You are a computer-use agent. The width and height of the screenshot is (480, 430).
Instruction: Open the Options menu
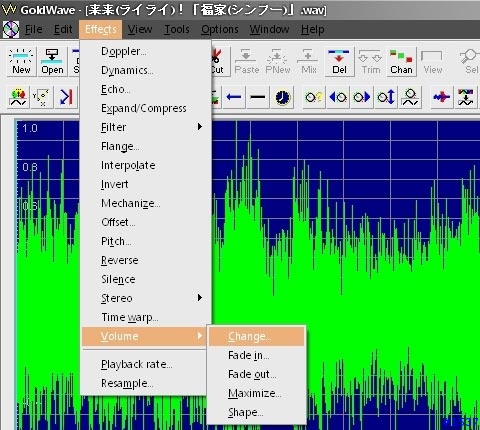click(x=220, y=29)
